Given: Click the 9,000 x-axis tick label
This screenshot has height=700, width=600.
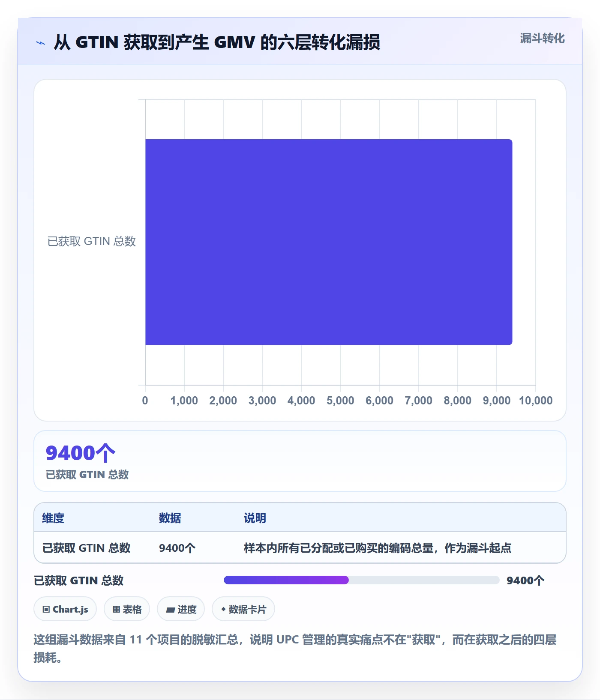Looking at the screenshot, I should (497, 401).
